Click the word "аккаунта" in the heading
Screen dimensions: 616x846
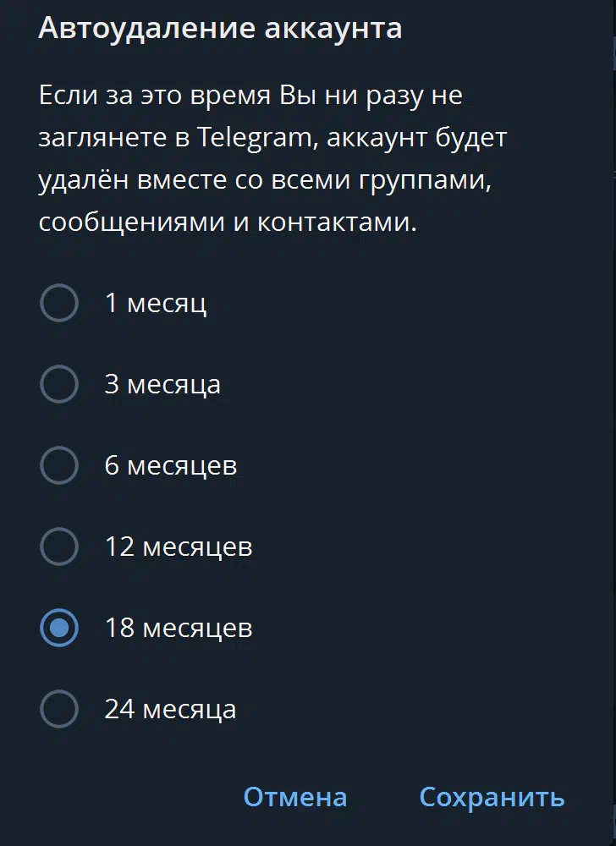coord(333,29)
